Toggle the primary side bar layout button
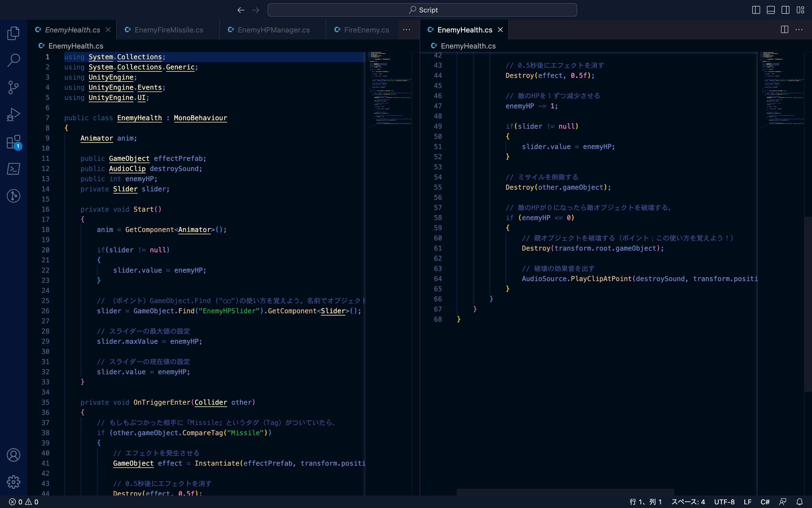812x508 pixels. [x=756, y=10]
